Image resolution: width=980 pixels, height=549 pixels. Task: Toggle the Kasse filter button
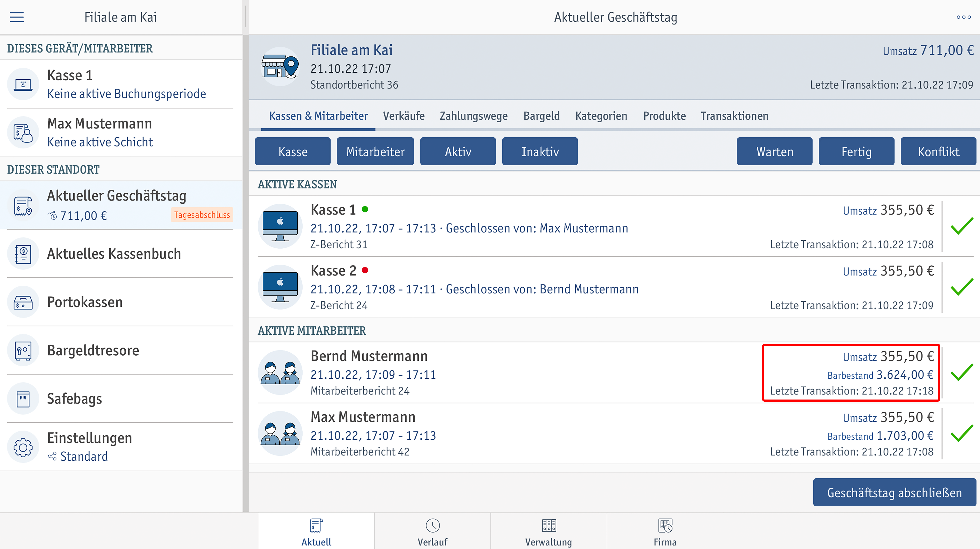[x=293, y=151]
